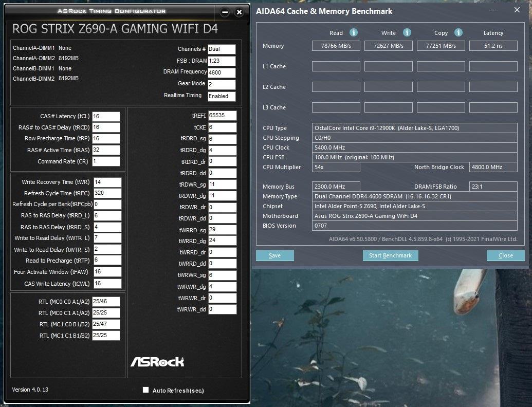Click the Close button in AIDA64
This screenshot has height=407, width=532.
(506, 255)
